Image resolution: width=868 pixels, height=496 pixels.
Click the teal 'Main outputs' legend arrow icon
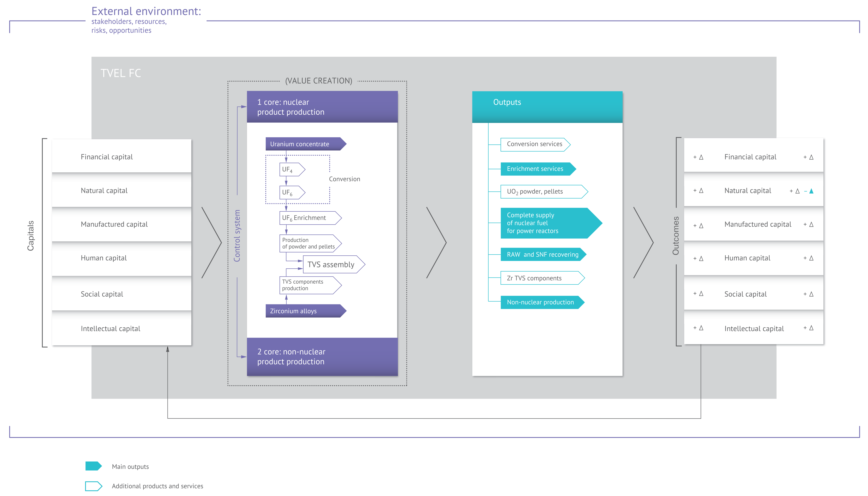pos(94,466)
